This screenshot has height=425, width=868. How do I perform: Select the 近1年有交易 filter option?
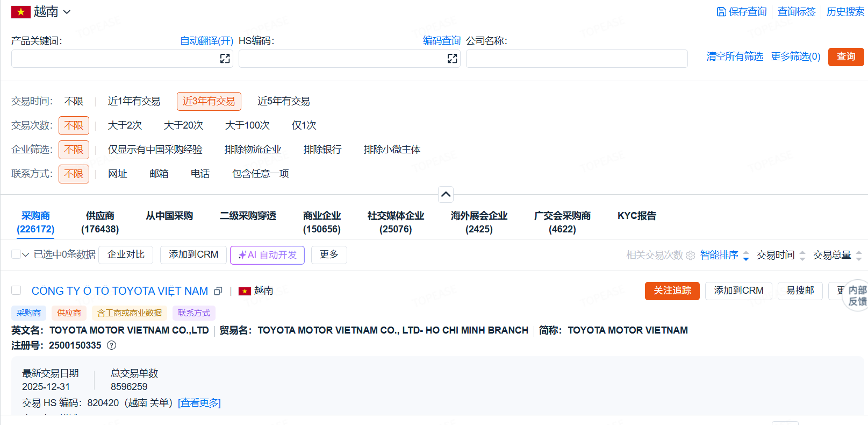(134, 101)
